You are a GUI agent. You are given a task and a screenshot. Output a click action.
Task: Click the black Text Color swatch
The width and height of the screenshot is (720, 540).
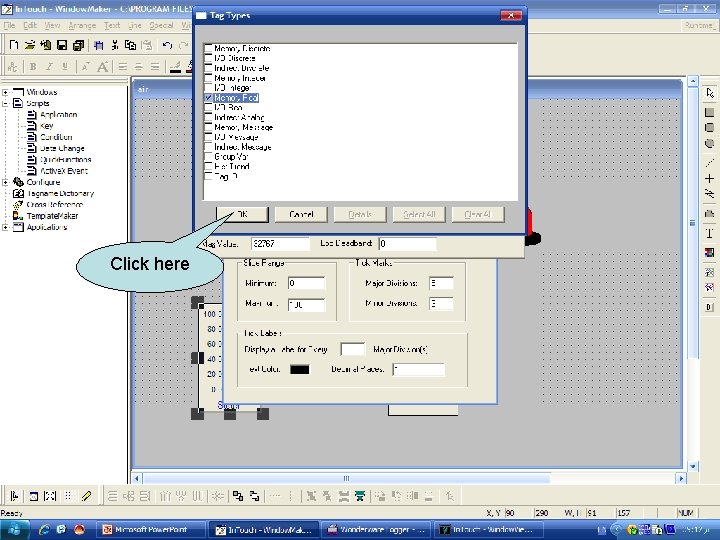[x=299, y=369]
